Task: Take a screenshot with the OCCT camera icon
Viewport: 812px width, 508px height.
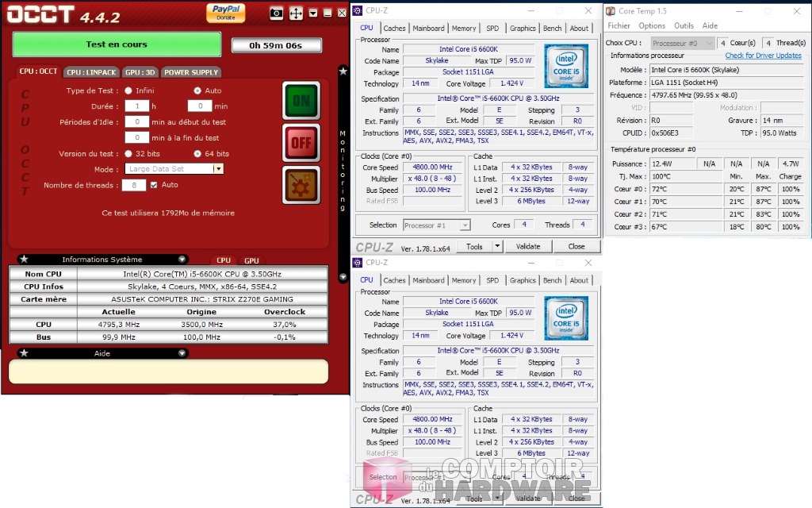Action: 277,13
